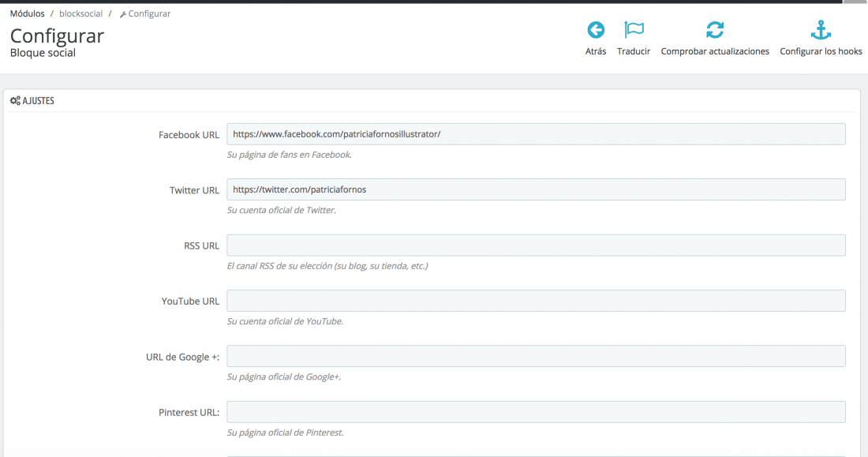Click the Atrás back arrow icon

(596, 30)
